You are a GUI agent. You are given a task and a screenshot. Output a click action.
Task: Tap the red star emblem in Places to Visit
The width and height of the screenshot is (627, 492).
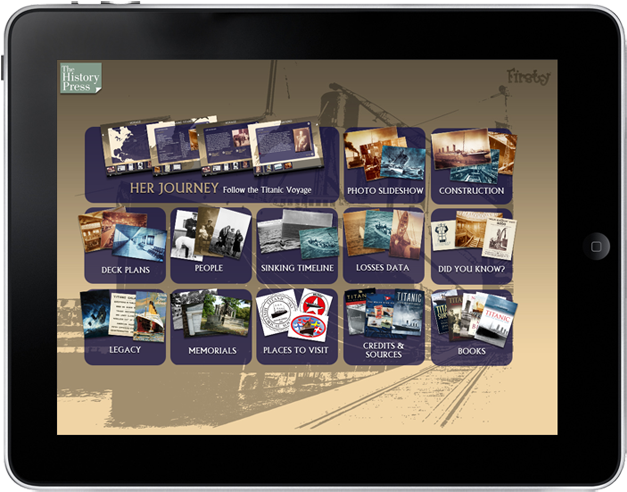click(x=315, y=304)
